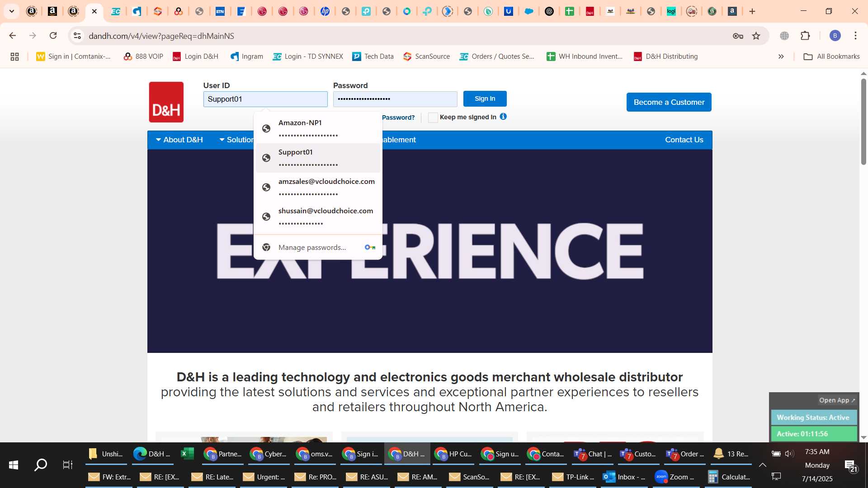Viewport: 868px width, 488px height.
Task: Click the forgot Password? link
Action: (x=398, y=117)
